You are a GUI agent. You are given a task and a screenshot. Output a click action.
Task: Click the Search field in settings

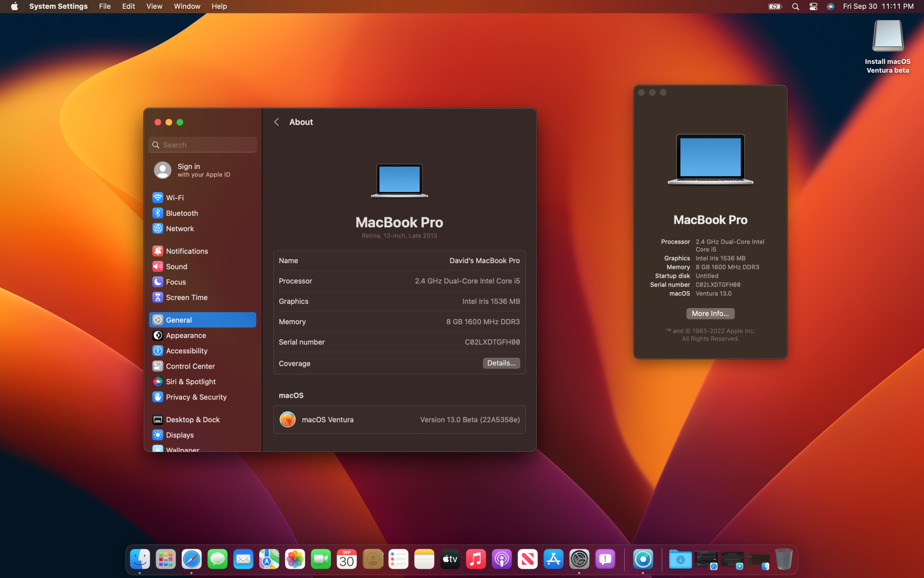pyautogui.click(x=203, y=145)
